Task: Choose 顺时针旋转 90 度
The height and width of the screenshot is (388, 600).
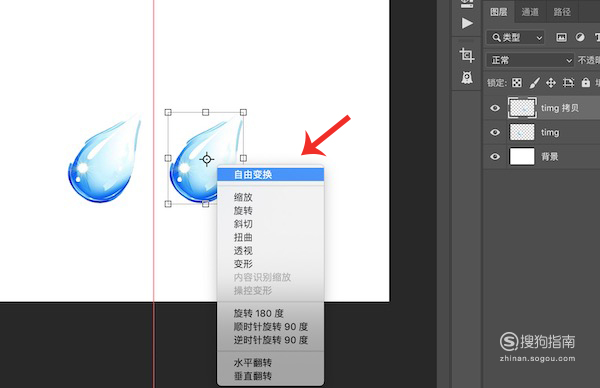Action: 271,327
